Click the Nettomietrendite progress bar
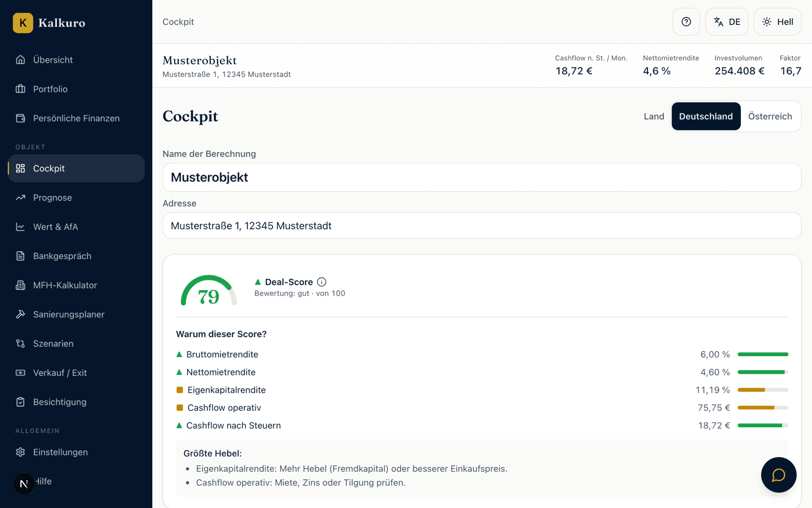This screenshot has height=508, width=812. [x=763, y=372]
